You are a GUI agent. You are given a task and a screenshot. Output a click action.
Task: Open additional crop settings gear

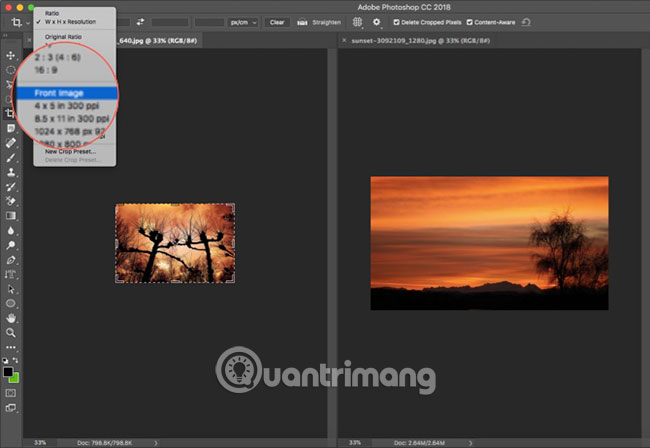[376, 22]
